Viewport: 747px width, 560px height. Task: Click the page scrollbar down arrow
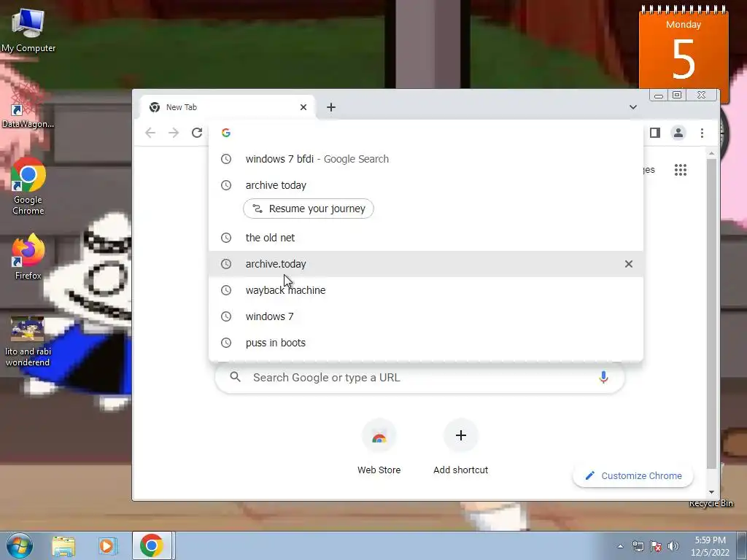712,492
